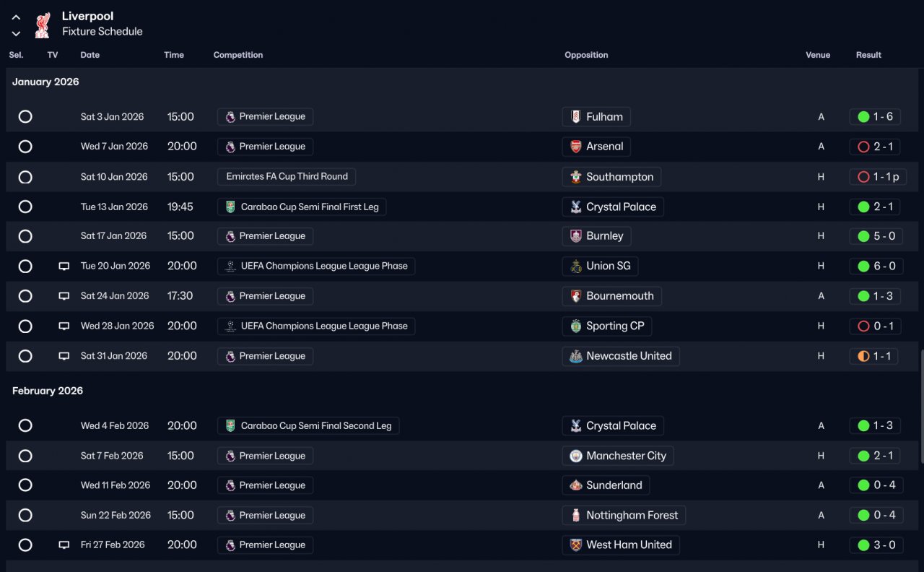Click the up chevron beside the Liverpool crest
924x572 pixels.
(16, 17)
